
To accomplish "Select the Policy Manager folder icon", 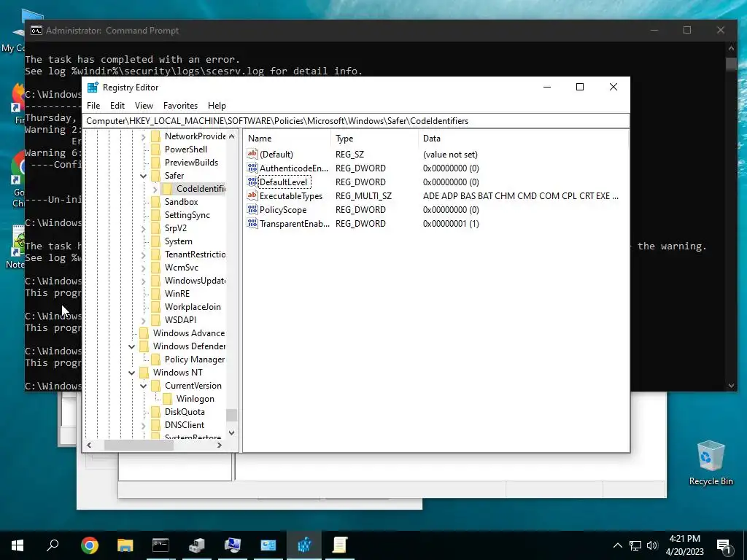I will 156,359.
